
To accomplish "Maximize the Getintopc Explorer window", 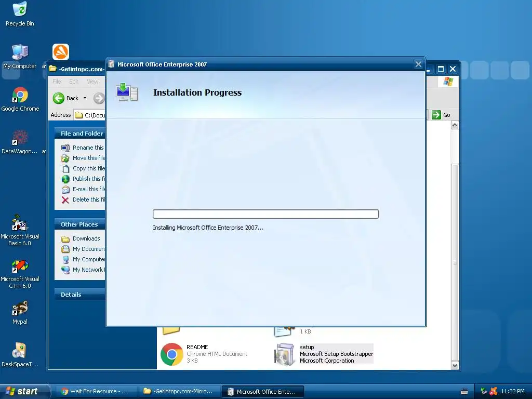I will 441,69.
